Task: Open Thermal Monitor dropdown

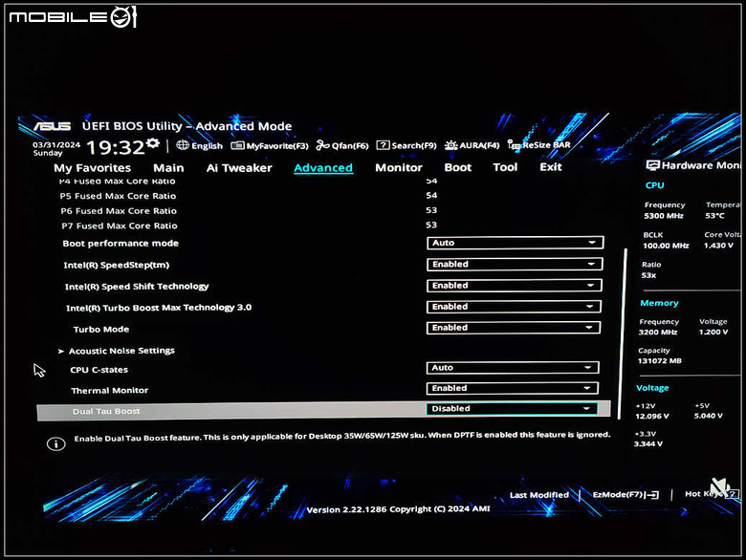Action: coord(513,388)
